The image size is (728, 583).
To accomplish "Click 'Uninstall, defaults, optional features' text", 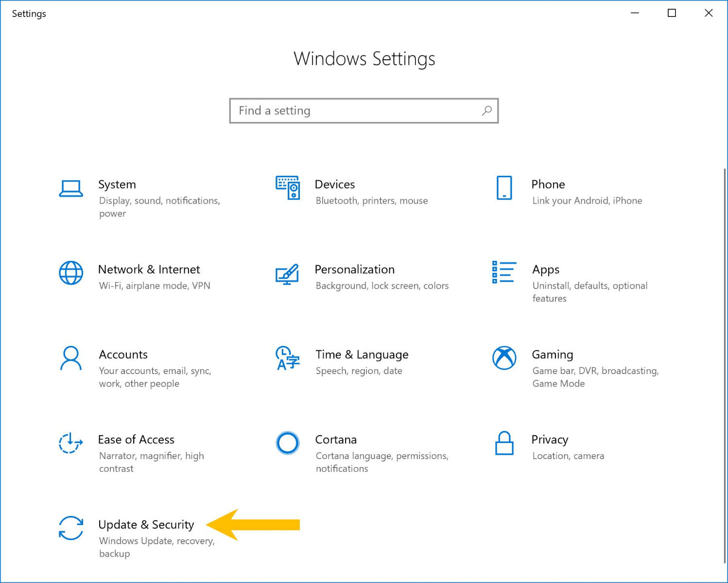I will pos(590,292).
